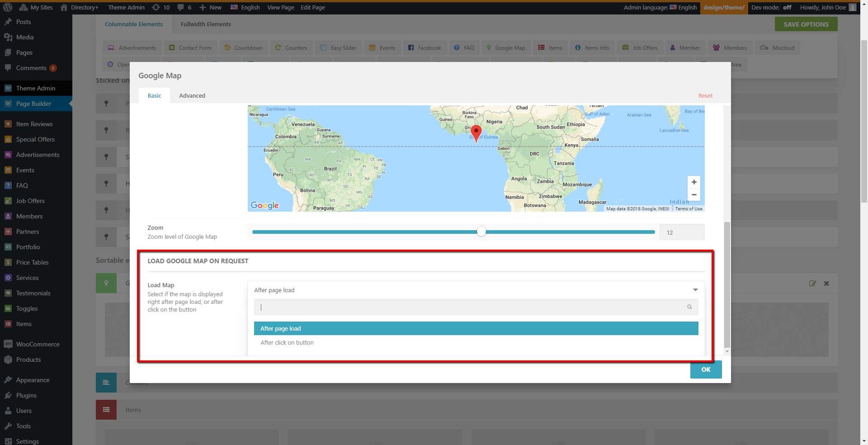This screenshot has width=868, height=445.
Task: Click the Terms of Use map link
Action: [689, 208]
